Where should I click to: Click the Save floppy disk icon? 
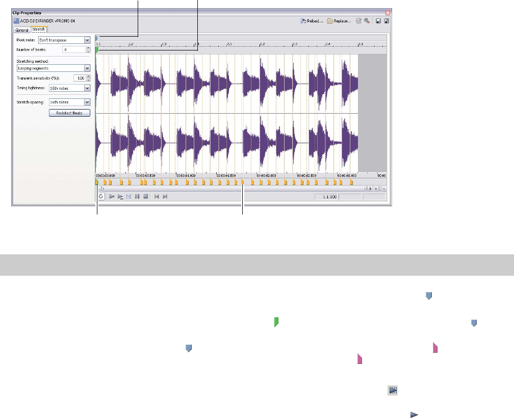(378, 21)
